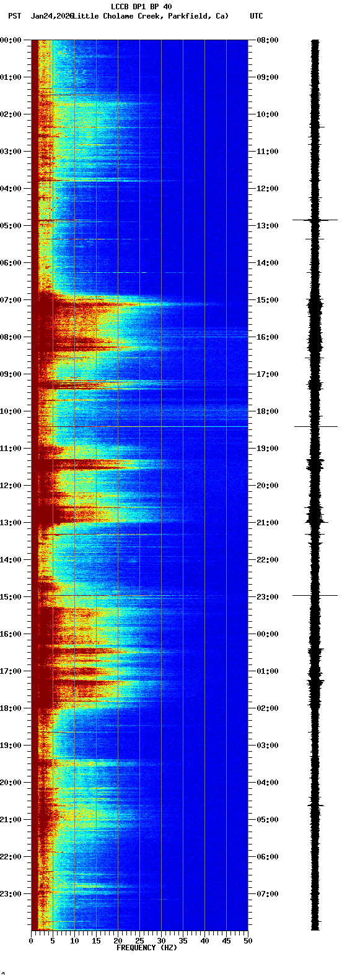Viewport: 342px width, 980px height.
Task: Click the UTC axis label "19:00"
Action: [x=268, y=449]
